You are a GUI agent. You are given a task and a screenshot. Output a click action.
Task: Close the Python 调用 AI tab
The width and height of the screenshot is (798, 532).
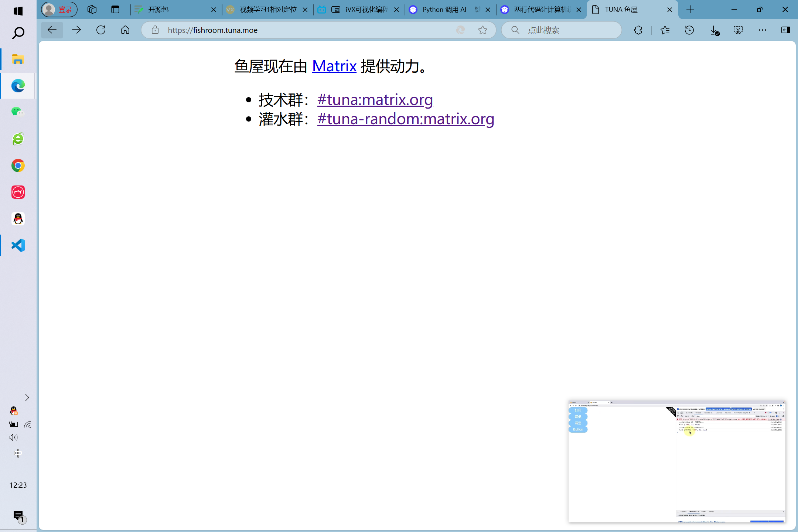pos(488,10)
